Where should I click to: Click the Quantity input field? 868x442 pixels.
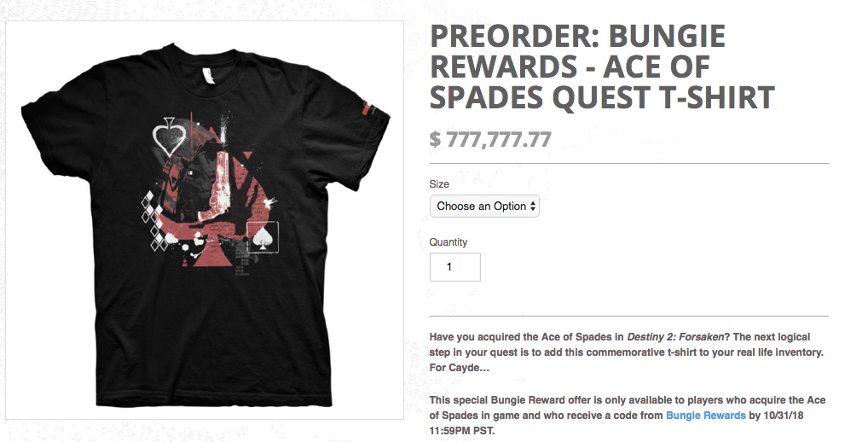[x=454, y=267]
